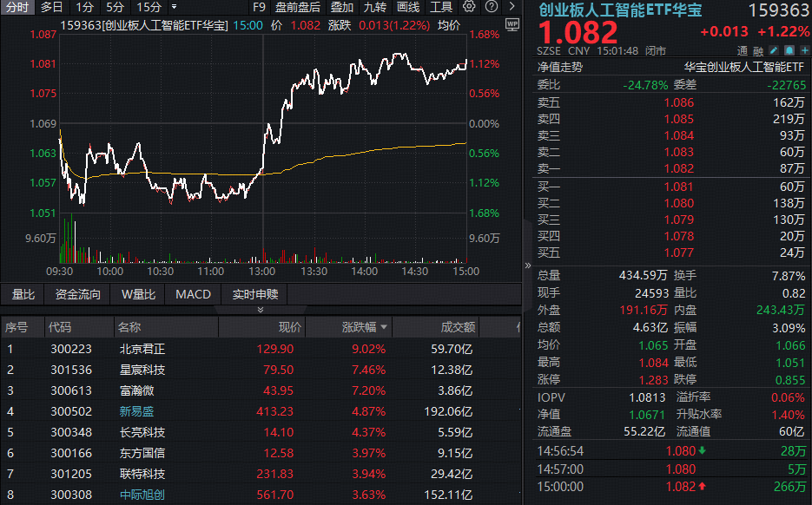Click the WP icon at the chart top right
The width and height of the screenshot is (812, 505).
(x=511, y=25)
